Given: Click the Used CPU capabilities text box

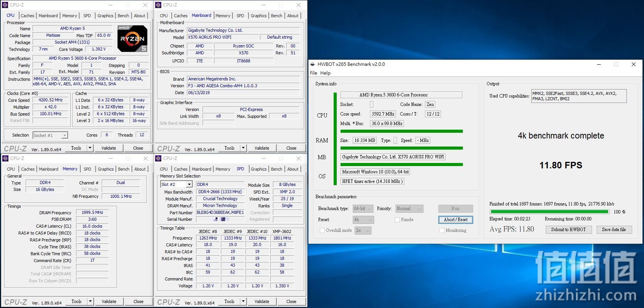Looking at the screenshot, I should 579,96.
